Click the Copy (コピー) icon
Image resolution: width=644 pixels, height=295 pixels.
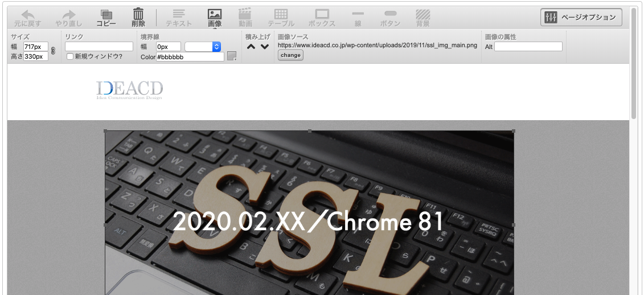(x=106, y=18)
